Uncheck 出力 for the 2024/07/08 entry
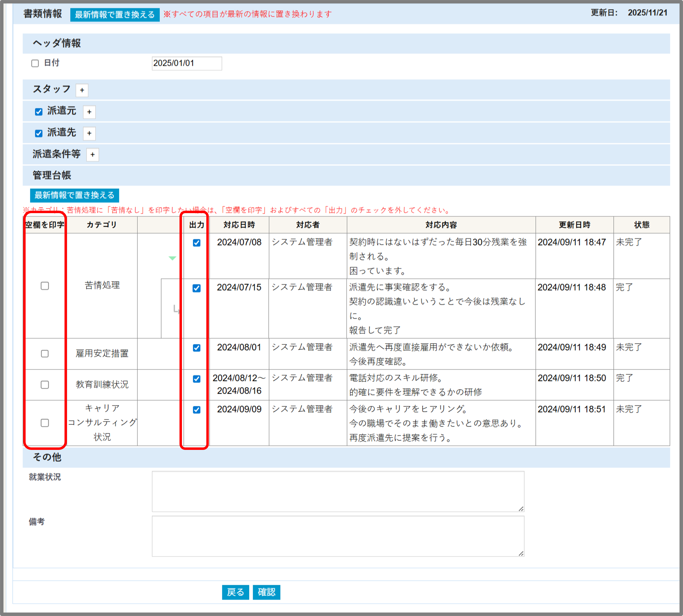Viewport: 683px width, 616px height. [196, 243]
